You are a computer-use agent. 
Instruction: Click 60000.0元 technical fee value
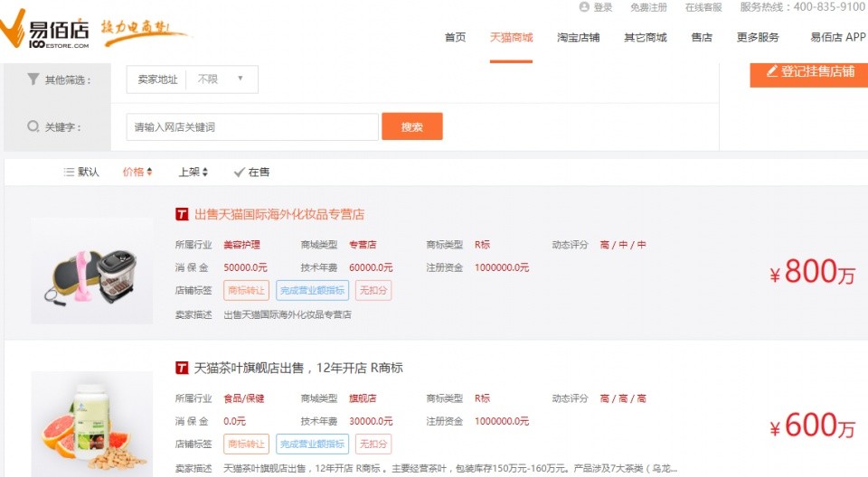tap(371, 267)
